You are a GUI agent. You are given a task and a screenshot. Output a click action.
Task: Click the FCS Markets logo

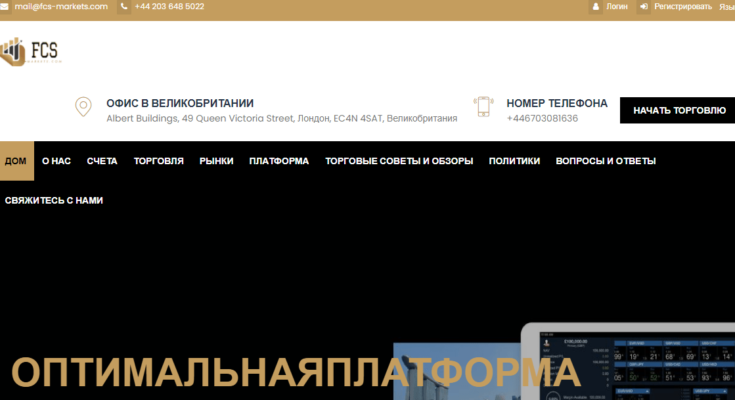[31, 52]
